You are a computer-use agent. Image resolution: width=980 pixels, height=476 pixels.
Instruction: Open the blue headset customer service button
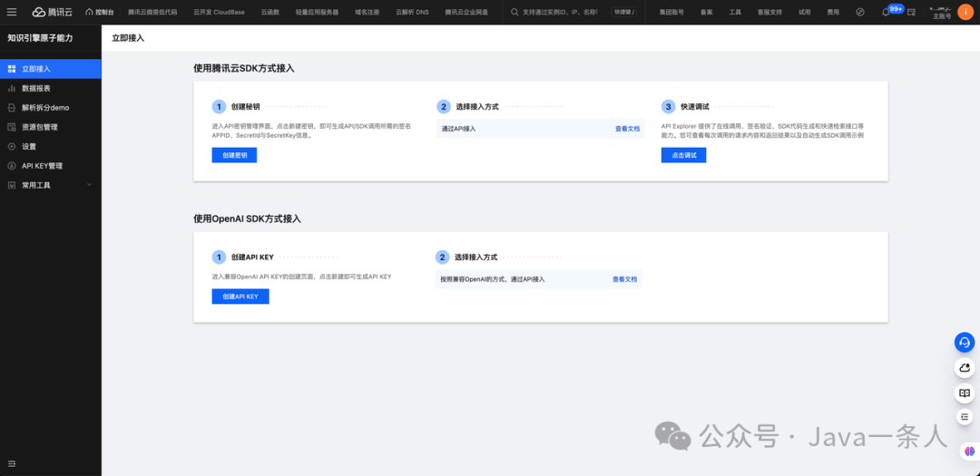pyautogui.click(x=965, y=342)
